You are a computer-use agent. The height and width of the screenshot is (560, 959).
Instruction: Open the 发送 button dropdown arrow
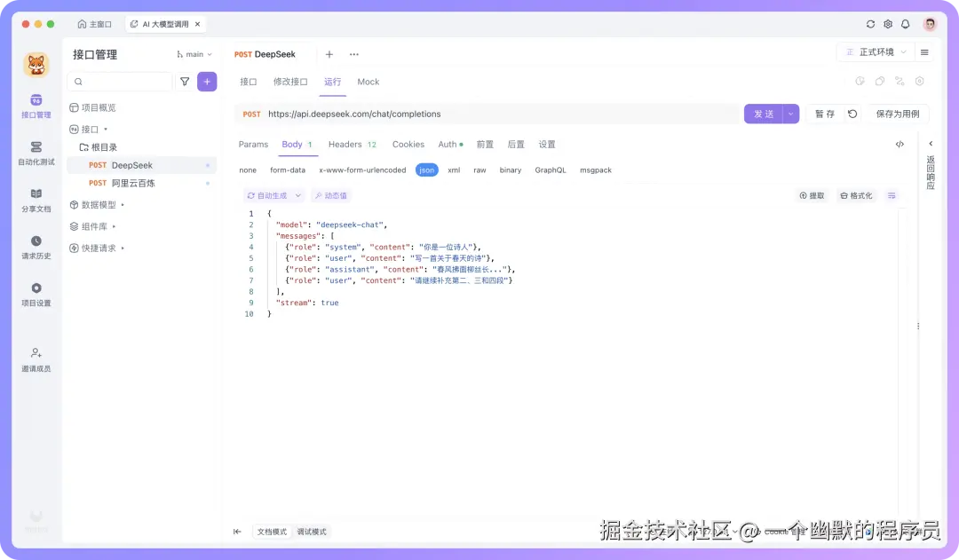[x=791, y=114]
